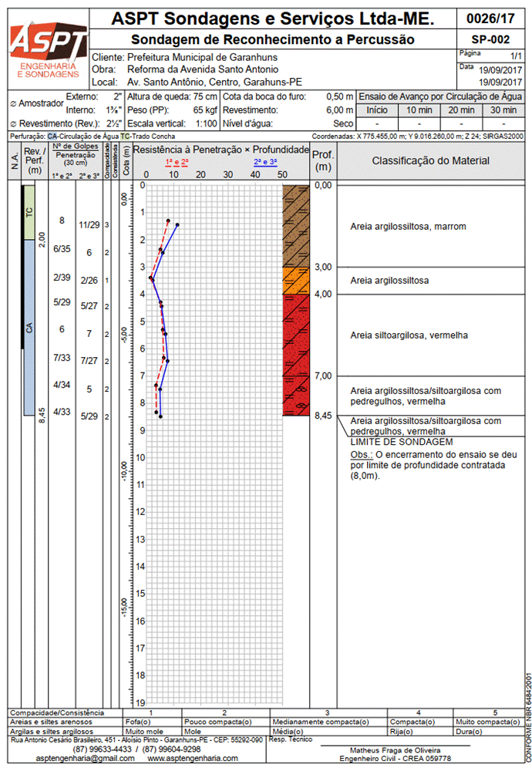This screenshot has width=532, height=768.
Task: Open the website www.asptengenharia.com
Action: coord(193,758)
